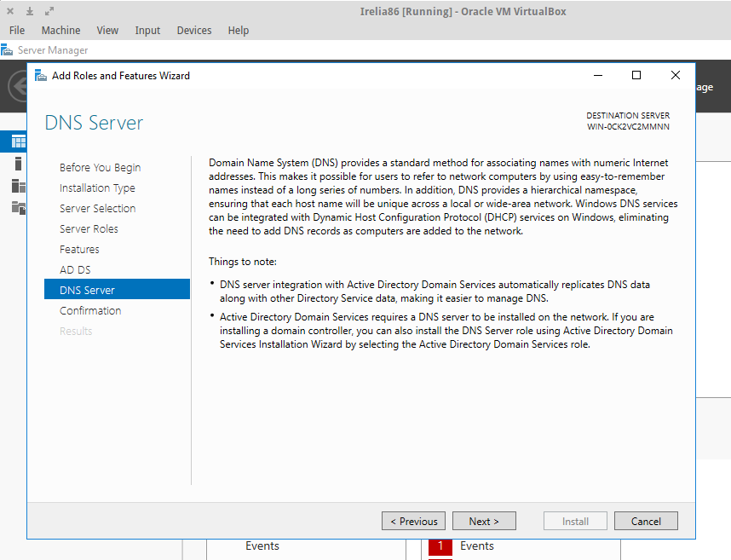Cancel the Add Roles wizard
The image size is (731, 560).
[x=646, y=521]
